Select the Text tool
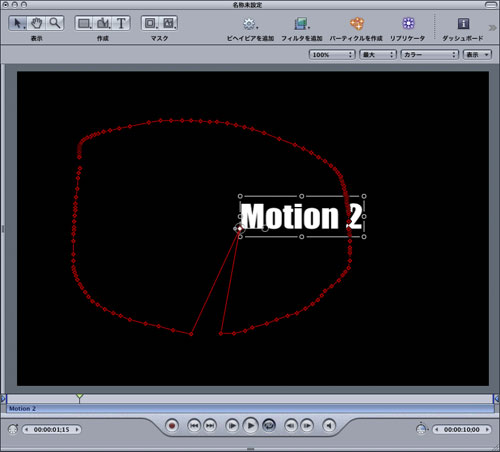The image size is (500, 452). [x=121, y=23]
